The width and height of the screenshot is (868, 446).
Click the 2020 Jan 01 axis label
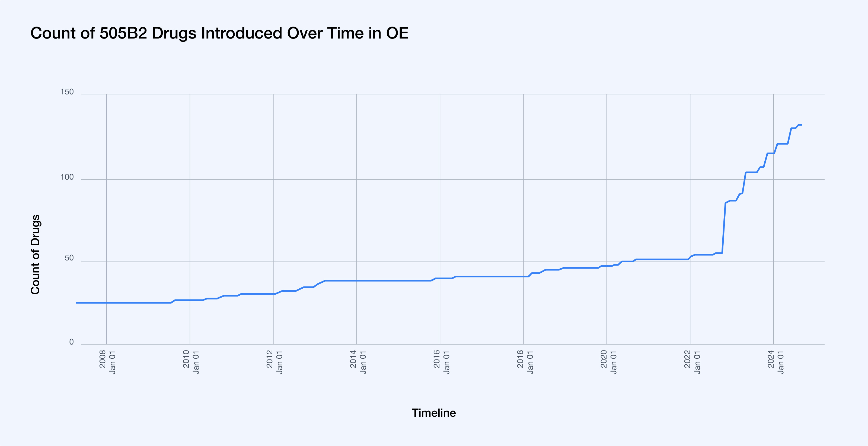(x=608, y=362)
